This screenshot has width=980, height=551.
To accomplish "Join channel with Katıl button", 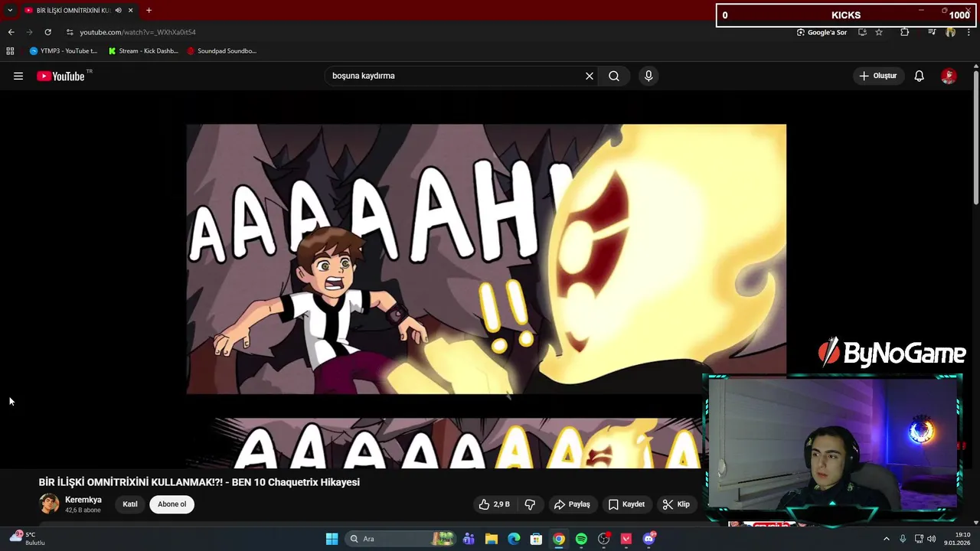I will [x=130, y=504].
